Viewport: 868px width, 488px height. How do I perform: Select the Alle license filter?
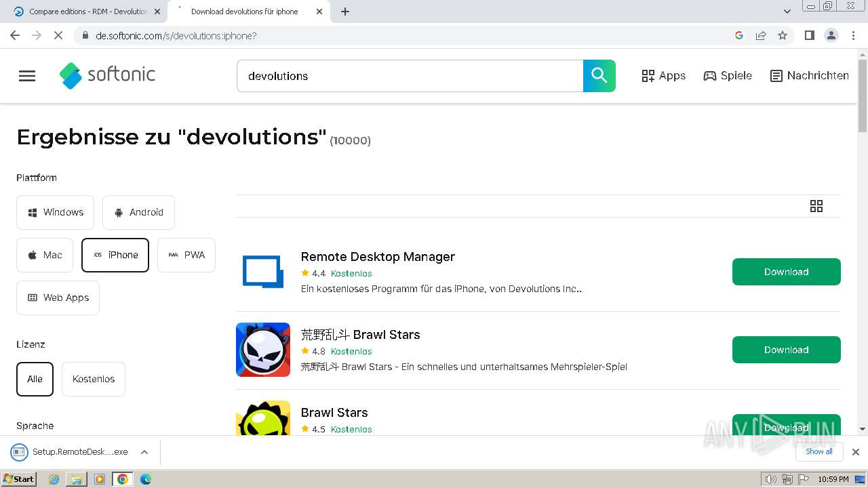[35, 379]
